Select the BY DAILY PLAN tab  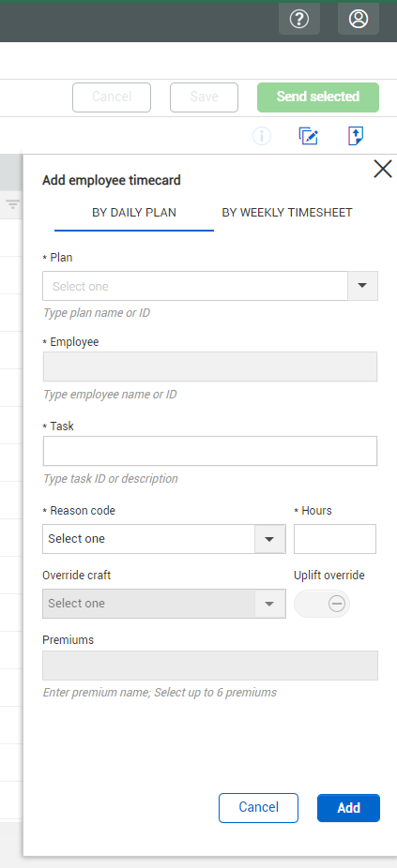coord(134,213)
